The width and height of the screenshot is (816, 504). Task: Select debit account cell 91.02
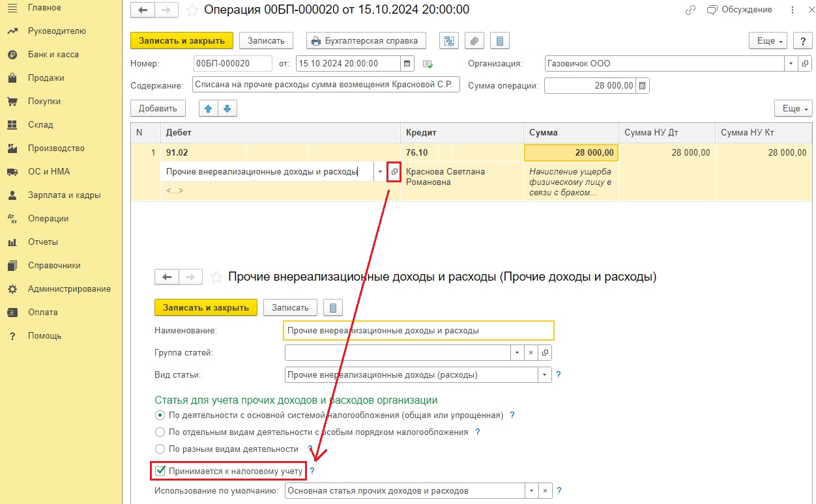[204, 152]
